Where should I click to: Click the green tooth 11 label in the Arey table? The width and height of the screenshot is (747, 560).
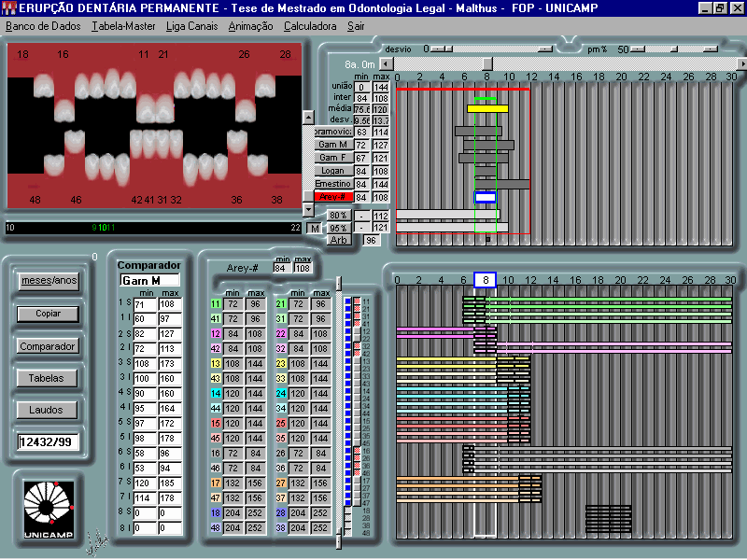216,304
